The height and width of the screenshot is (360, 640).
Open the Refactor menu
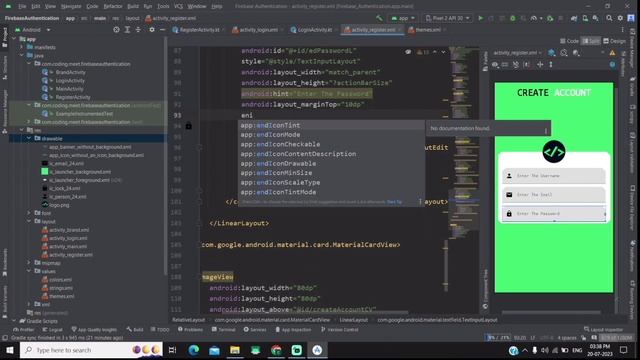(113, 6)
